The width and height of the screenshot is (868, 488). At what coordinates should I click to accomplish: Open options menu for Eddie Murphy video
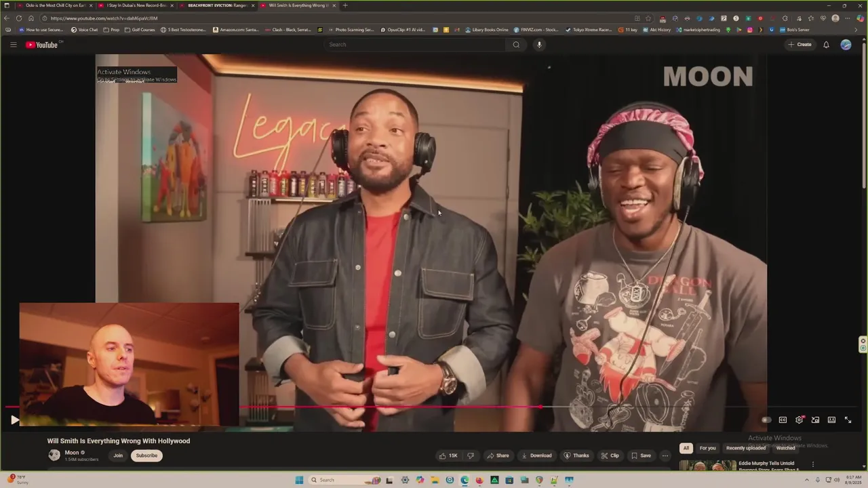(x=813, y=464)
